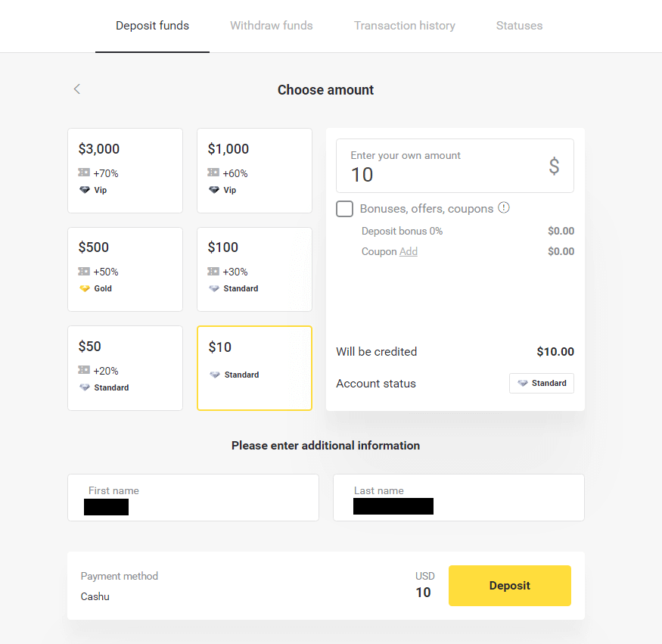Click the Standard badge next to Account status
The width and height of the screenshot is (662, 644).
[541, 383]
